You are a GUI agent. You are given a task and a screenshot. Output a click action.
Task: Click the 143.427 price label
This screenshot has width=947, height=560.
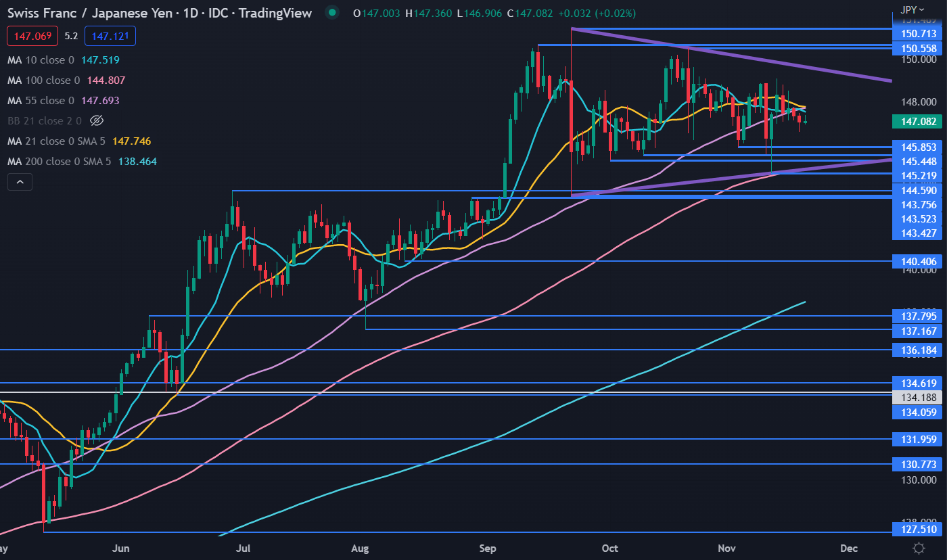pos(919,233)
